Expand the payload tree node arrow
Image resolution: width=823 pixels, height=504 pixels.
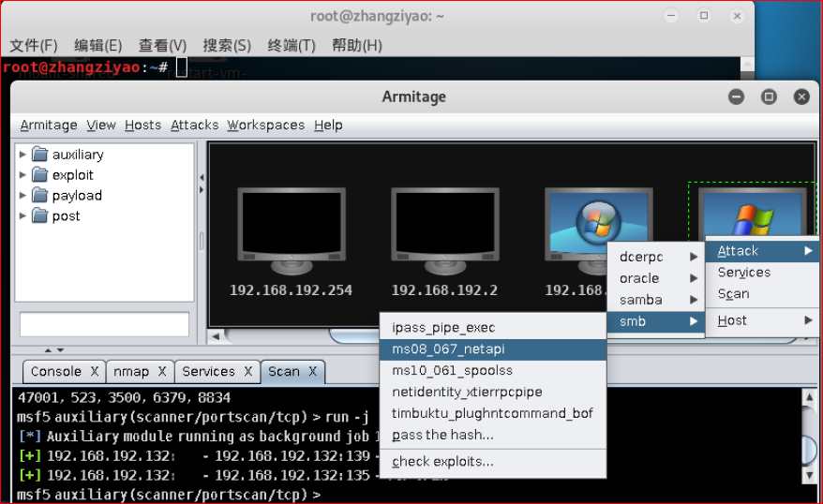22,195
